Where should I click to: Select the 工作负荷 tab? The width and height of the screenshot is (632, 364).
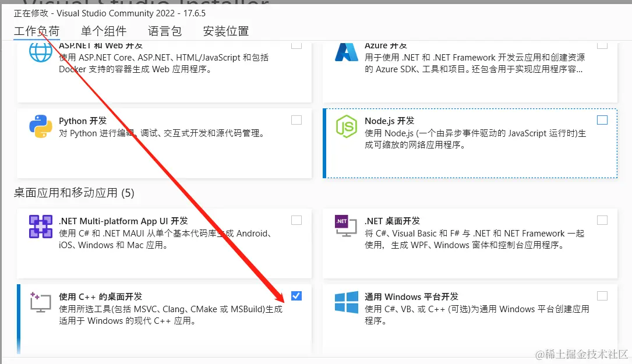pos(37,31)
